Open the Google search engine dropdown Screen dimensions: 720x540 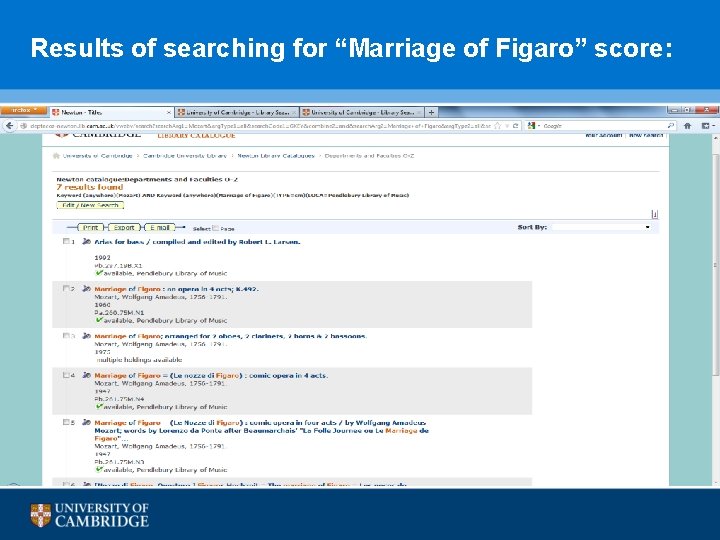[x=534, y=126]
